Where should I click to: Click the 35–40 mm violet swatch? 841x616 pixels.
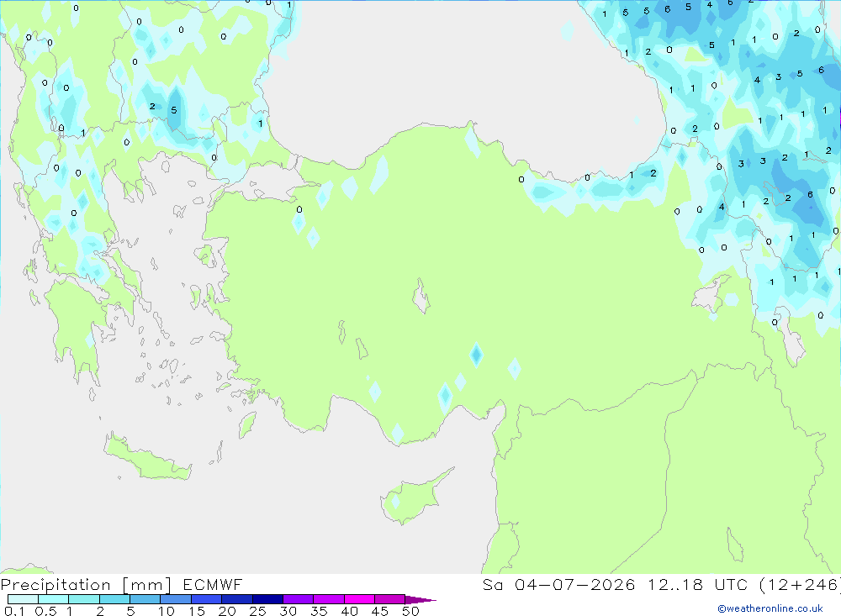(328, 599)
